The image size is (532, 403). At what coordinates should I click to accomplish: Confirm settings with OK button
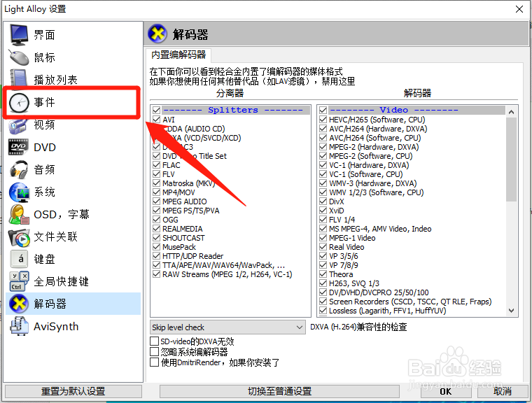point(446,391)
